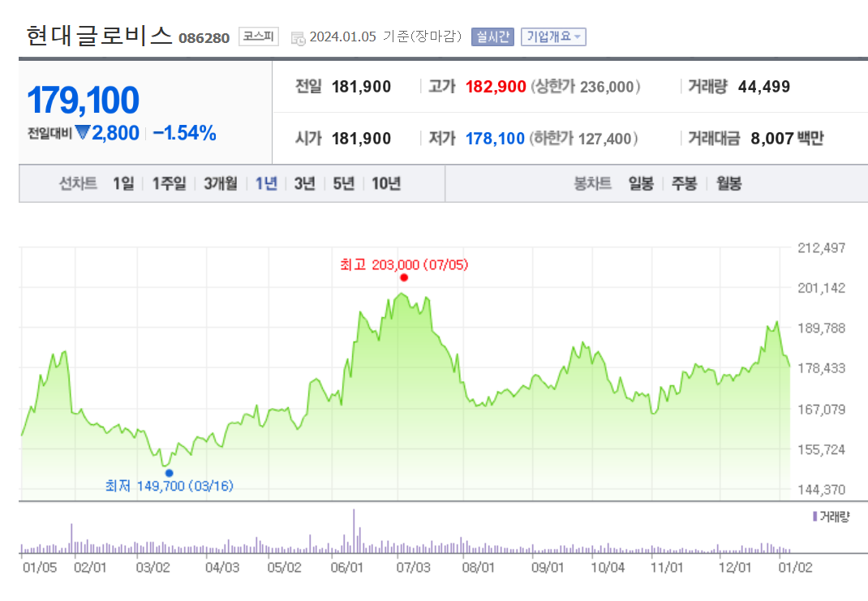Open the 주봉 weekly candle chart
Image resolution: width=868 pixels, height=601 pixels.
pyautogui.click(x=684, y=183)
